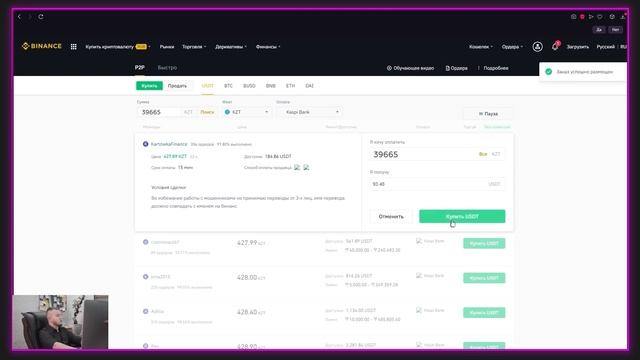Select the BTC coin tab
This screenshot has width=640, height=360.
pos(228,86)
